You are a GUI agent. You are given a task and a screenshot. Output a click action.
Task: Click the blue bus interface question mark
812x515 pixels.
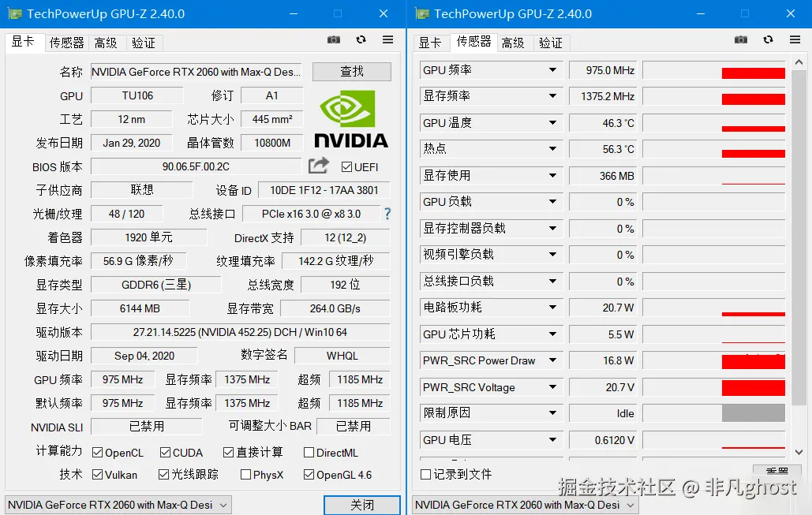(387, 214)
